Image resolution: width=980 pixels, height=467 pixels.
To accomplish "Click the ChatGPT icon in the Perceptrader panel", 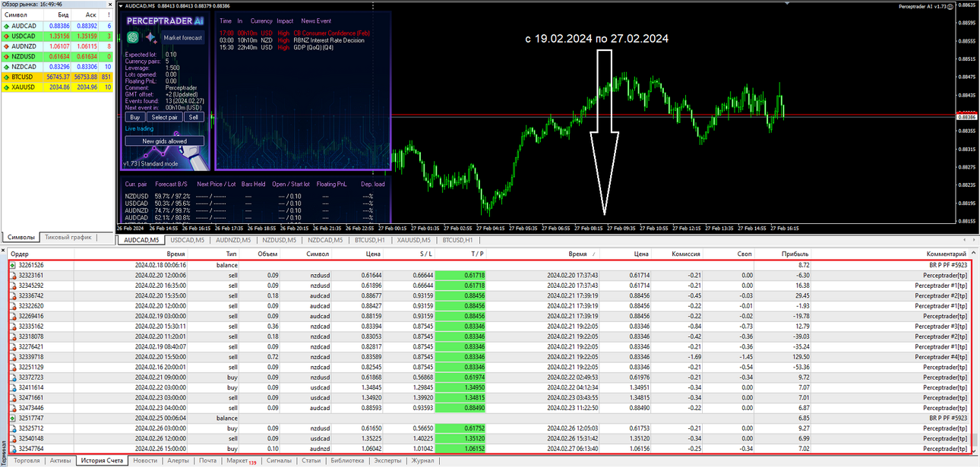I will point(132,36).
